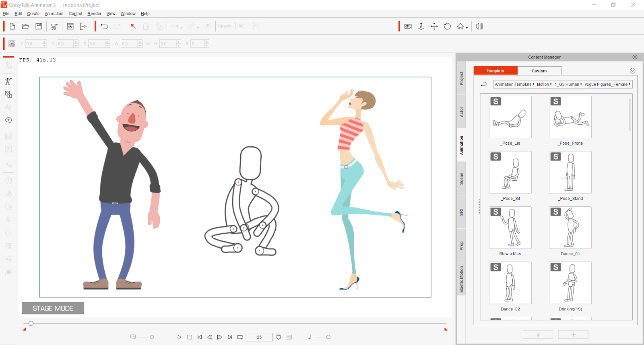Image resolution: width=644 pixels, height=345 pixels.
Task: Select the Blow a Kiss motion thumbnail
Action: tap(510, 228)
